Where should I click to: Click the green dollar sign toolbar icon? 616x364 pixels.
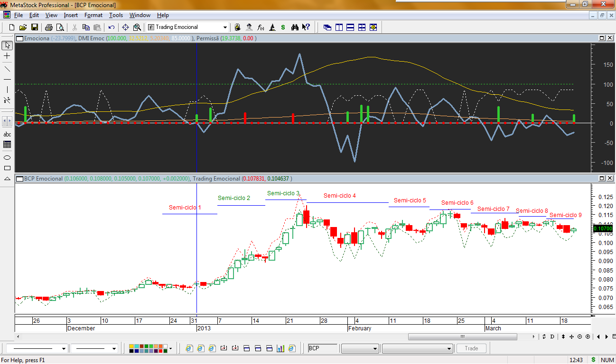[283, 27]
